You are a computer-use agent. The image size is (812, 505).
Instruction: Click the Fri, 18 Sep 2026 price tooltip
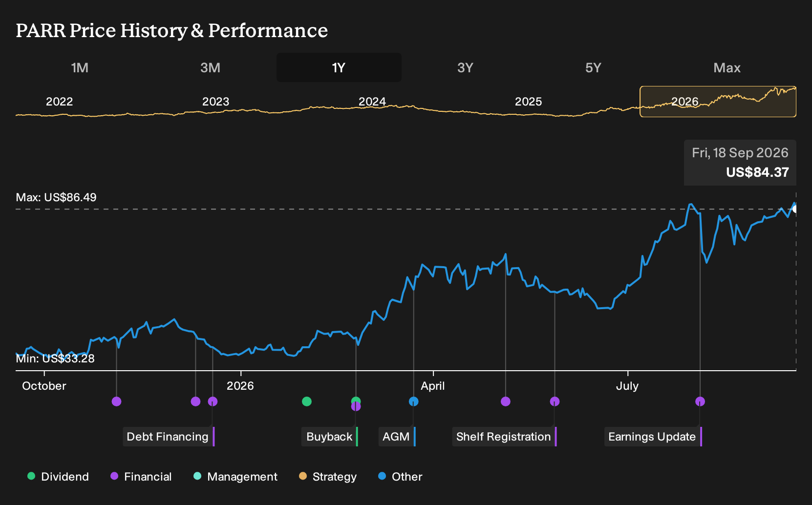[x=740, y=163]
